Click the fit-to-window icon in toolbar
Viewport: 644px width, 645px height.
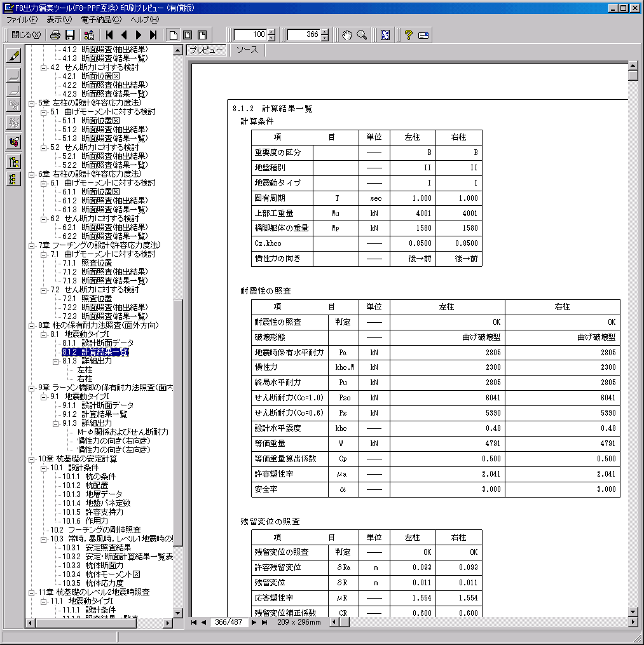tap(385, 35)
